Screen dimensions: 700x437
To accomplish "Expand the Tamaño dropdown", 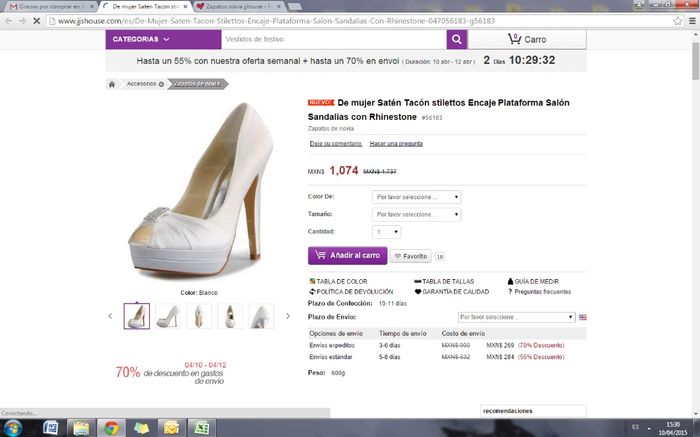I will pyautogui.click(x=416, y=215).
